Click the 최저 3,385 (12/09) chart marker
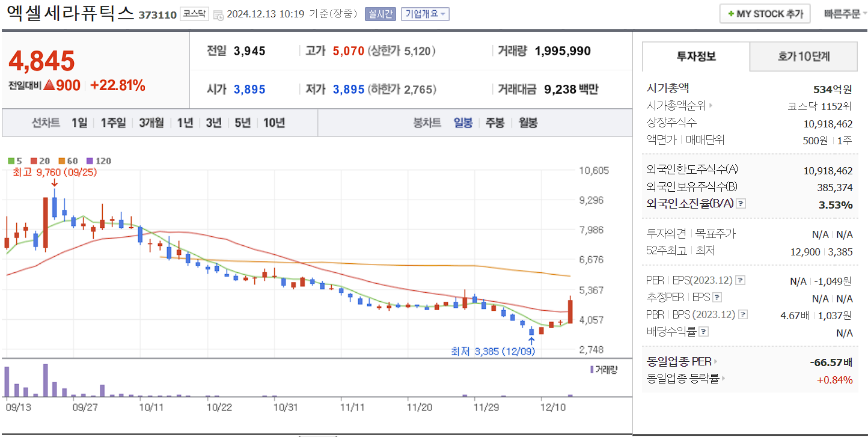Image resolution: width=868 pixels, height=437 pixels. pos(493,351)
